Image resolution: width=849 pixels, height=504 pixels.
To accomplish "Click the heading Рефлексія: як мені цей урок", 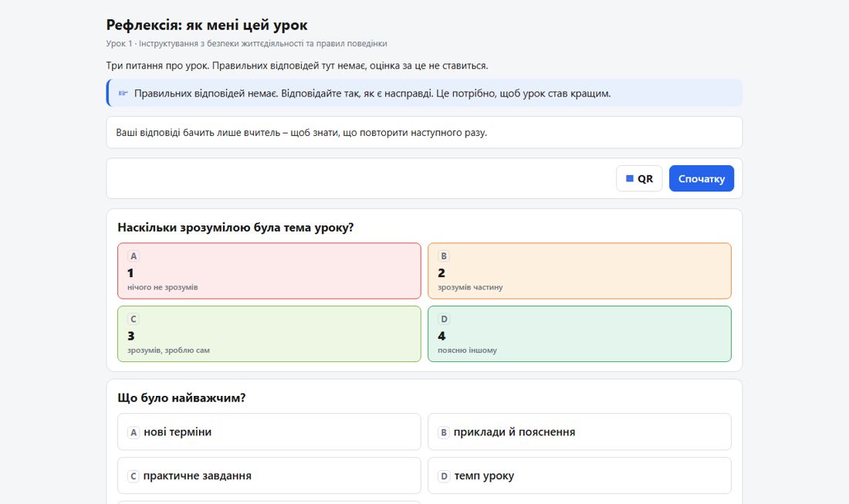I will [x=207, y=25].
